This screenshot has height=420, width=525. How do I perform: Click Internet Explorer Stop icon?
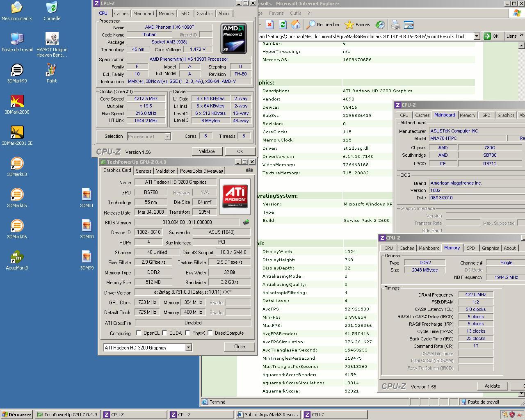point(269,25)
